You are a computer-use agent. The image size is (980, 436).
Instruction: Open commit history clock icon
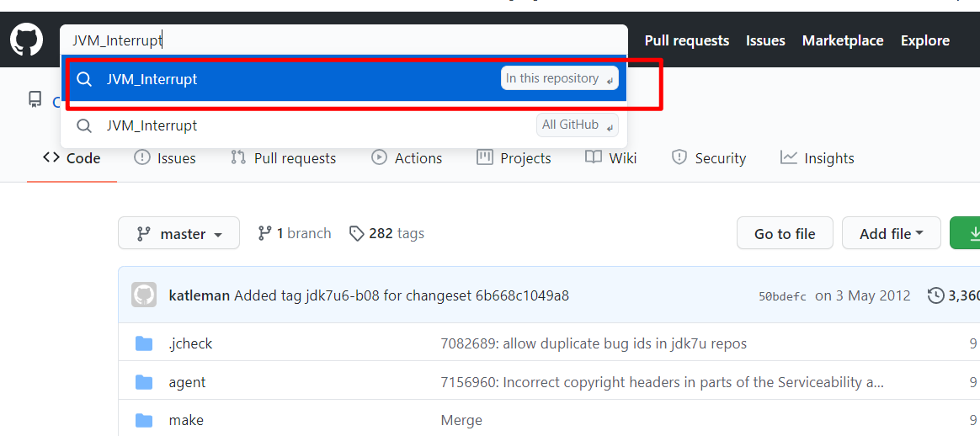point(935,295)
